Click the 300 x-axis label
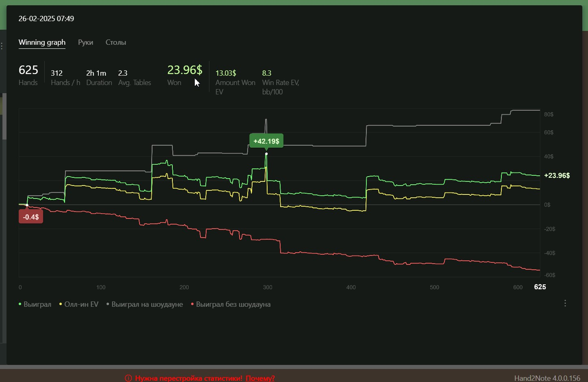The height and width of the screenshot is (382, 588). click(x=268, y=287)
